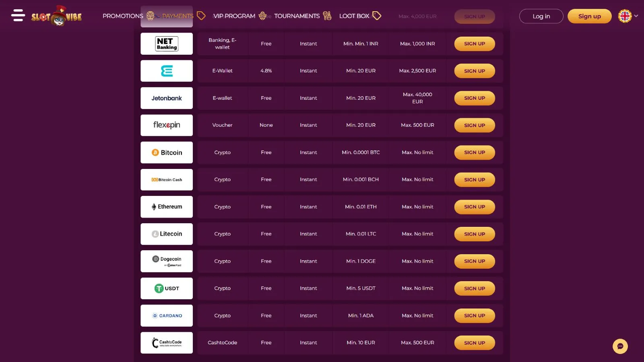Click the SlotVibe logo
The image size is (644, 362).
tap(57, 16)
